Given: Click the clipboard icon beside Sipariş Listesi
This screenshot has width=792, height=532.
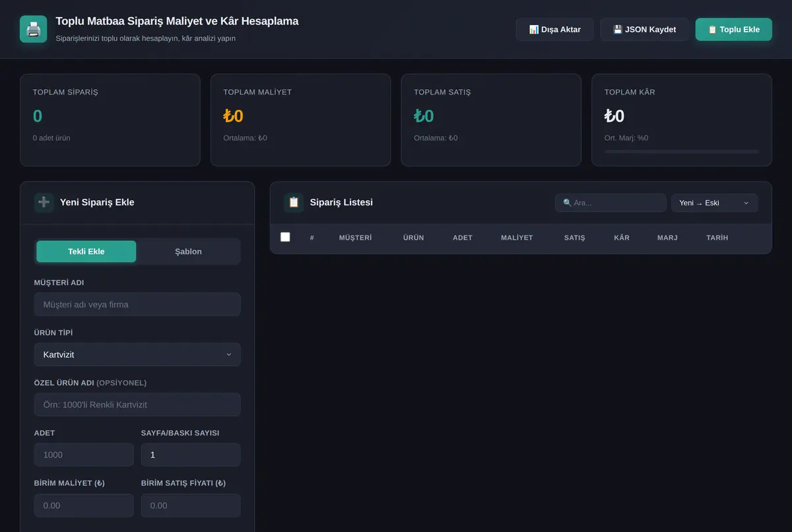Looking at the screenshot, I should coord(294,203).
